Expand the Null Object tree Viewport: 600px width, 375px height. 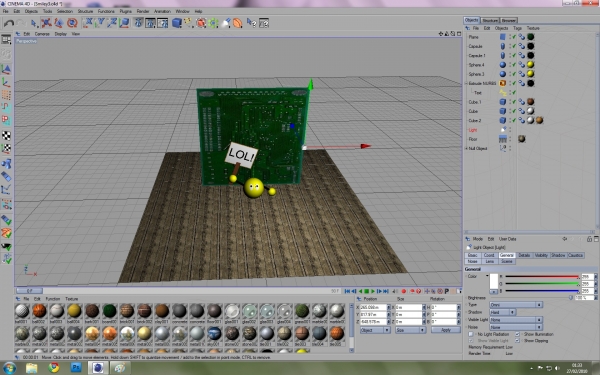(466, 148)
